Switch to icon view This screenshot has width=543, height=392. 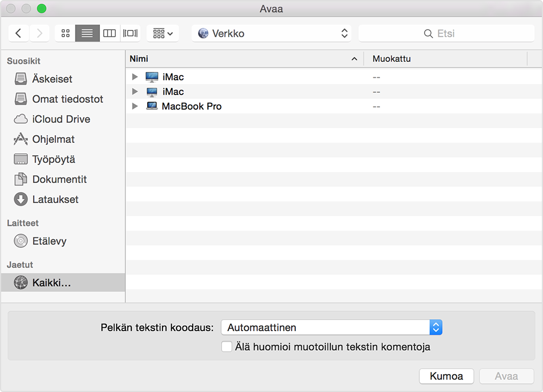coord(65,33)
